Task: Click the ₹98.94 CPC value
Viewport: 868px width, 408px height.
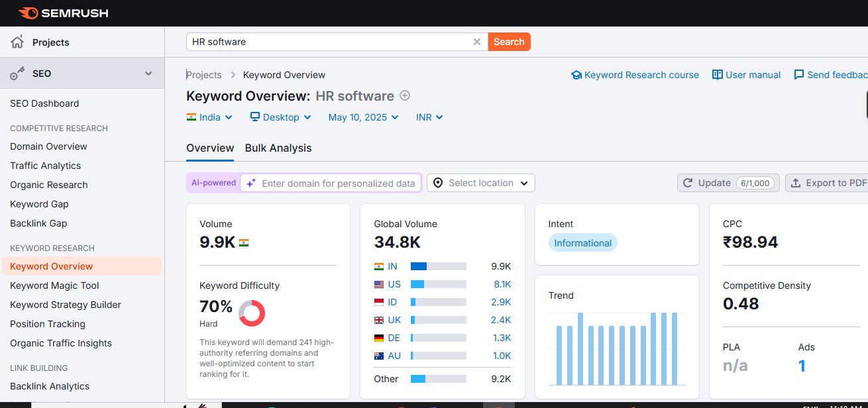Action: point(750,242)
